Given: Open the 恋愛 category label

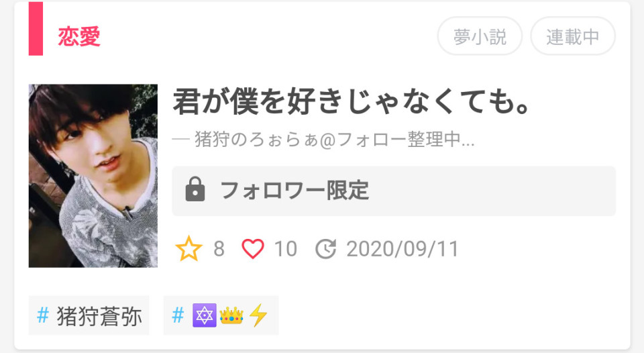Looking at the screenshot, I should [x=79, y=36].
